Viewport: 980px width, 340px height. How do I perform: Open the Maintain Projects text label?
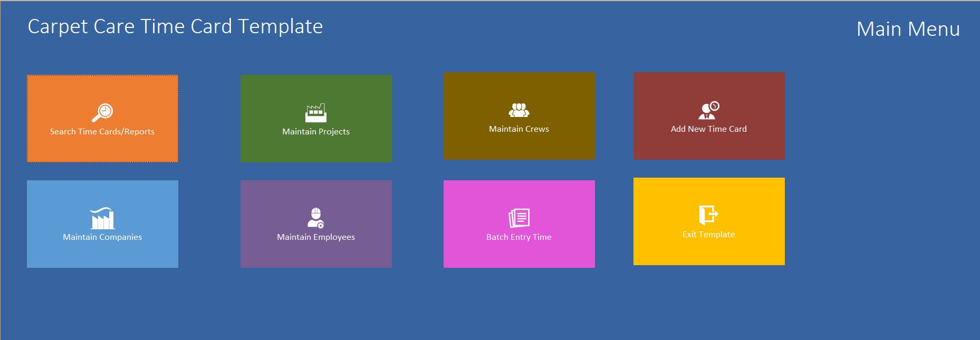(x=315, y=132)
